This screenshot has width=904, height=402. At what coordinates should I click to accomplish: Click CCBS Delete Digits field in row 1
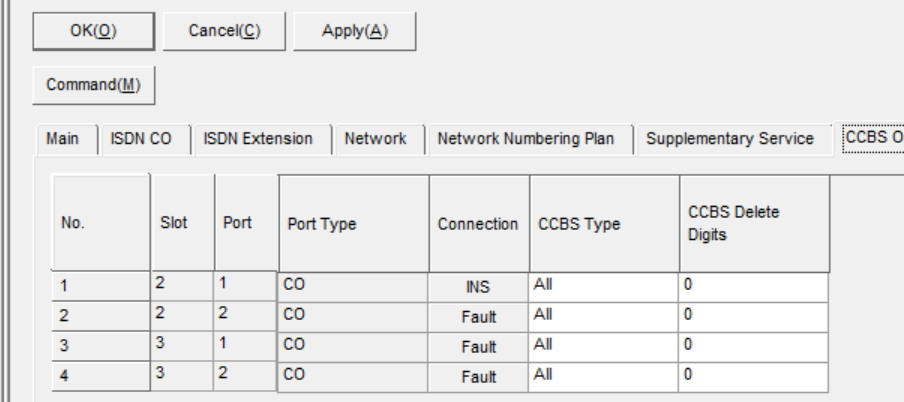[754, 287]
